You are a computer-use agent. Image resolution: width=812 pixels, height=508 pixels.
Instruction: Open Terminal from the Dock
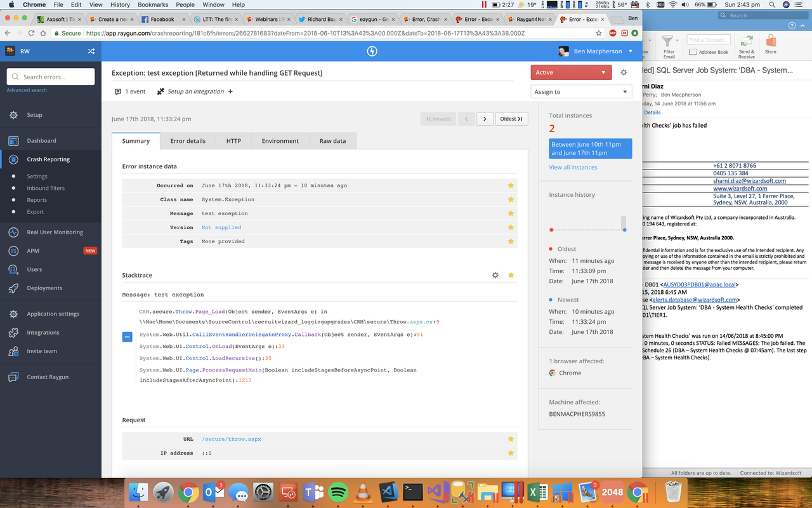pos(413,492)
